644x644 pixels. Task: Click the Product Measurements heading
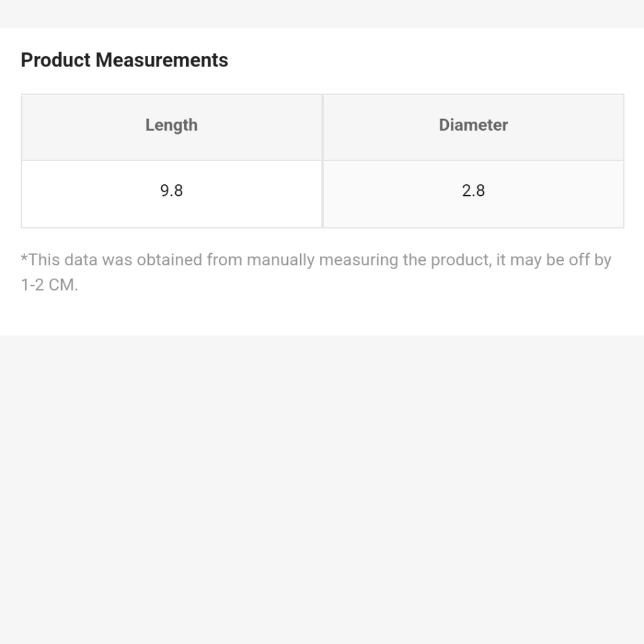pos(124,60)
